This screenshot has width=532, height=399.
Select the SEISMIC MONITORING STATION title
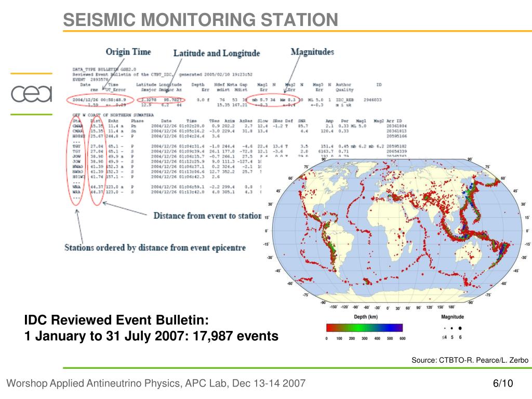pos(201,20)
